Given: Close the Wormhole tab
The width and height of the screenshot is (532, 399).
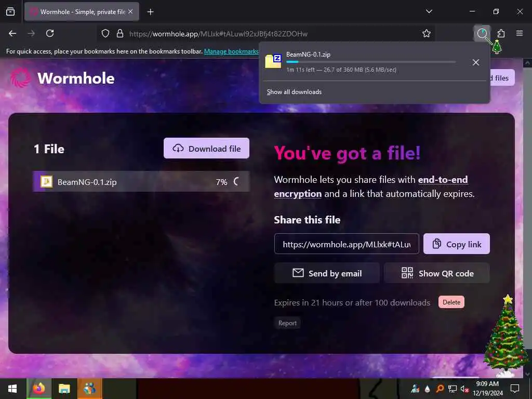Looking at the screenshot, I should pos(130,11).
